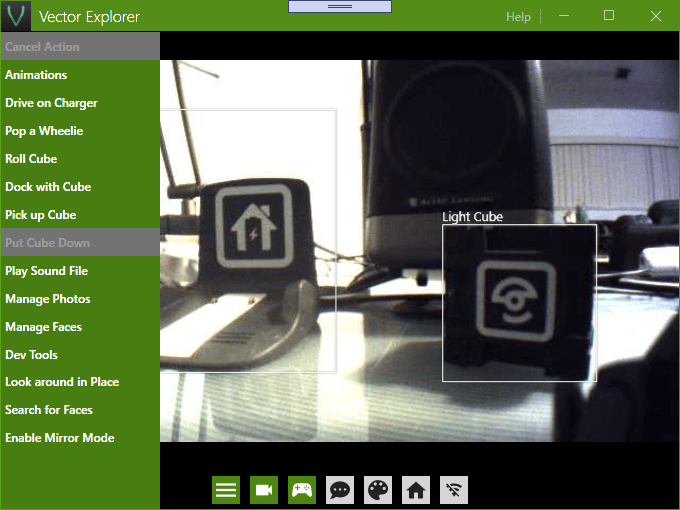Open the speech bubble chat icon
Screen dimensions: 680x510
click(340, 490)
